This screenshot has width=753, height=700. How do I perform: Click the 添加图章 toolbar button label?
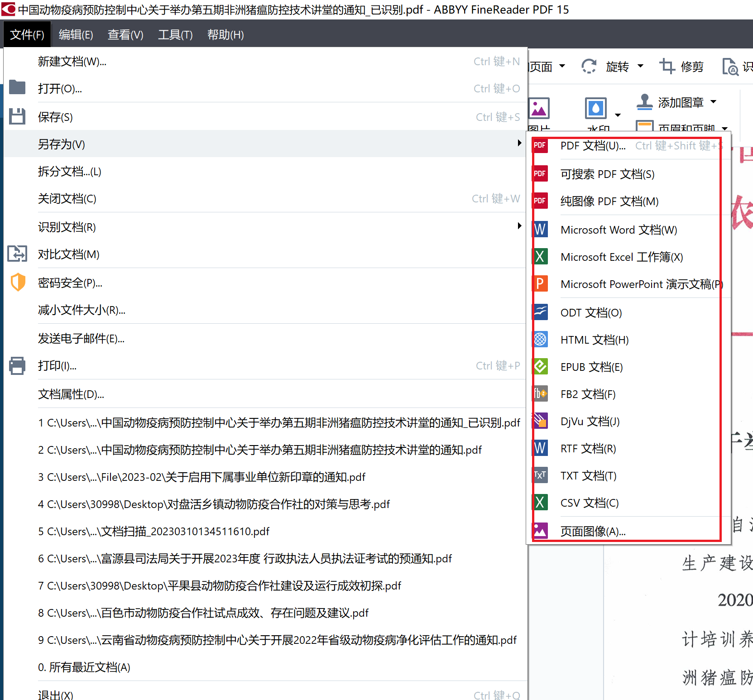tap(681, 102)
